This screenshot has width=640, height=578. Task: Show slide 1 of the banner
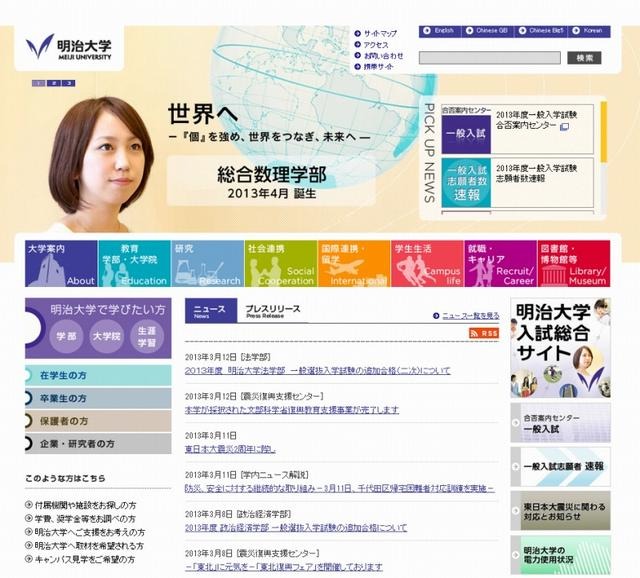[x=38, y=83]
